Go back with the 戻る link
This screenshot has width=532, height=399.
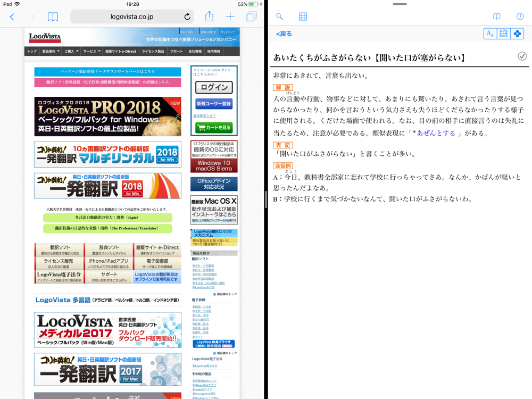click(284, 34)
